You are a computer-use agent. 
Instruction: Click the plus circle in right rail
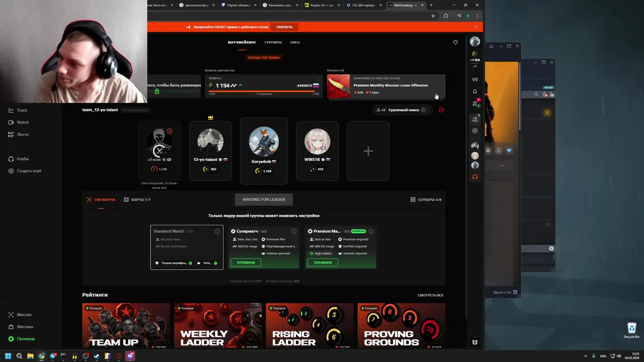tap(475, 131)
